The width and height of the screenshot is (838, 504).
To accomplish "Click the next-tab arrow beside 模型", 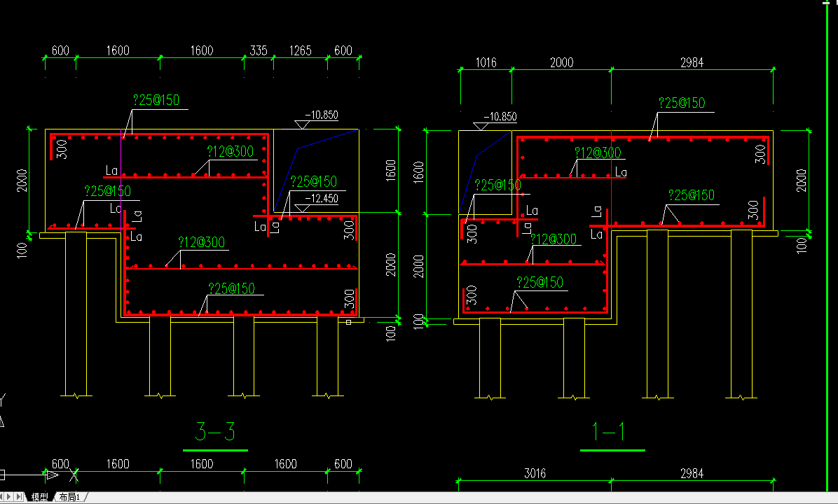I will [9, 497].
